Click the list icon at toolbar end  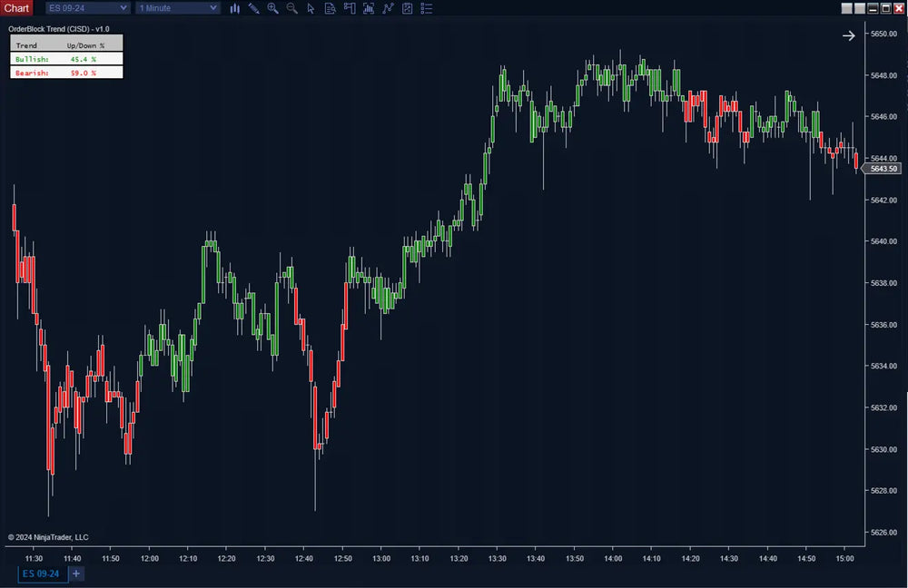click(427, 8)
